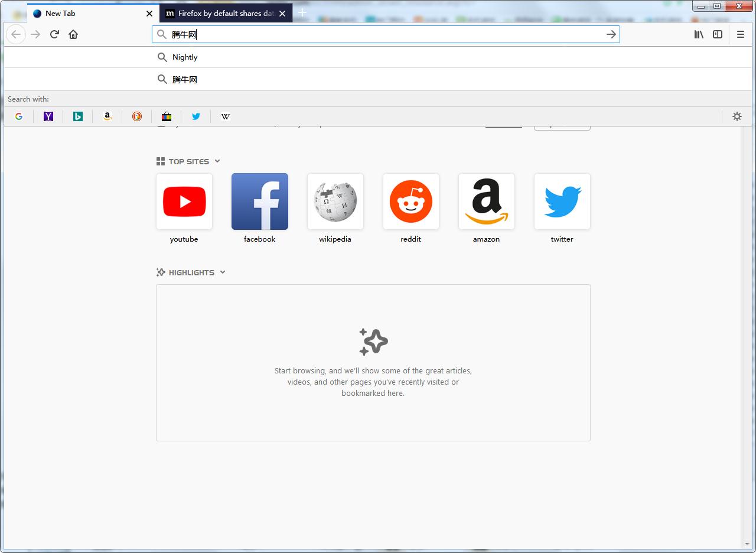756x553 pixels.
Task: Click the Highlights heading
Action: tap(191, 272)
